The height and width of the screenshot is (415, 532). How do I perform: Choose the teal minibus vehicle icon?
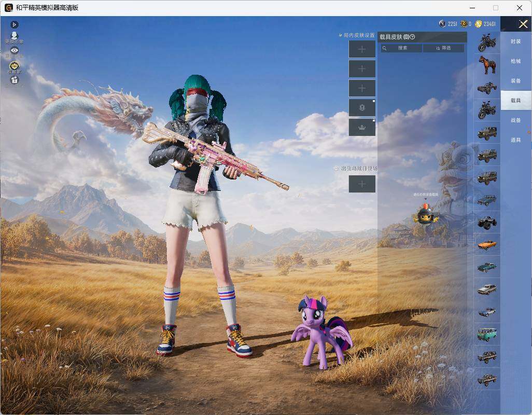pos(487,334)
